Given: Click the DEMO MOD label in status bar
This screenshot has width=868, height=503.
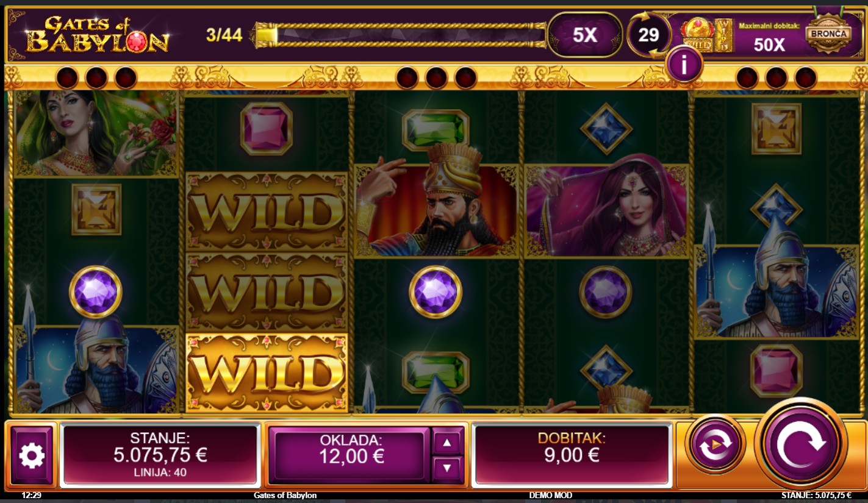Looking at the screenshot, I should click(x=551, y=495).
